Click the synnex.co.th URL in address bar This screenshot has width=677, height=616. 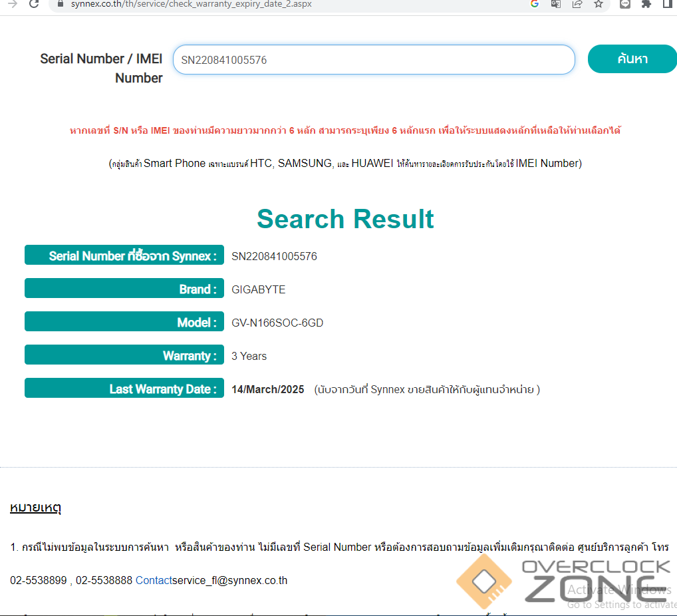(192, 4)
